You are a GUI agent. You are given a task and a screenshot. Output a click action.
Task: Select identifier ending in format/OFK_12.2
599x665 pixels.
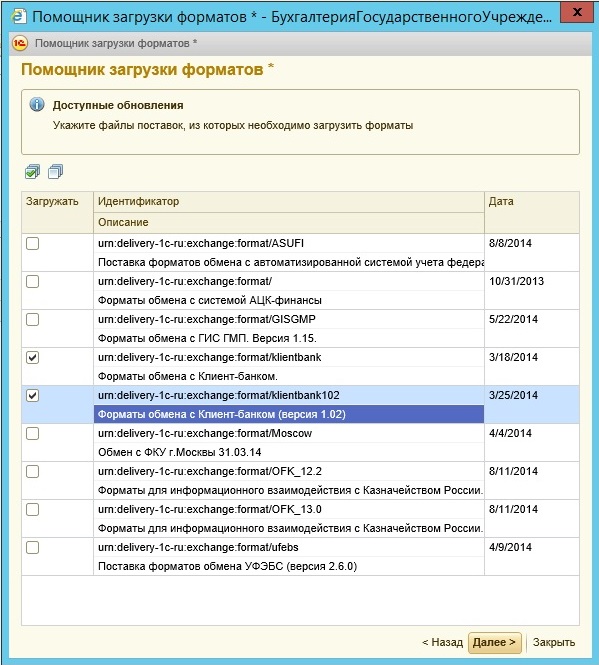(x=210, y=472)
